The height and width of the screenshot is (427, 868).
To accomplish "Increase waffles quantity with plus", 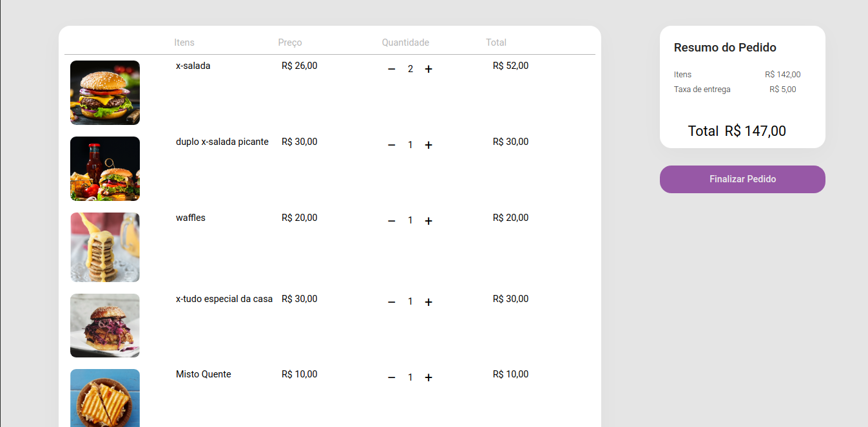I will pos(429,221).
